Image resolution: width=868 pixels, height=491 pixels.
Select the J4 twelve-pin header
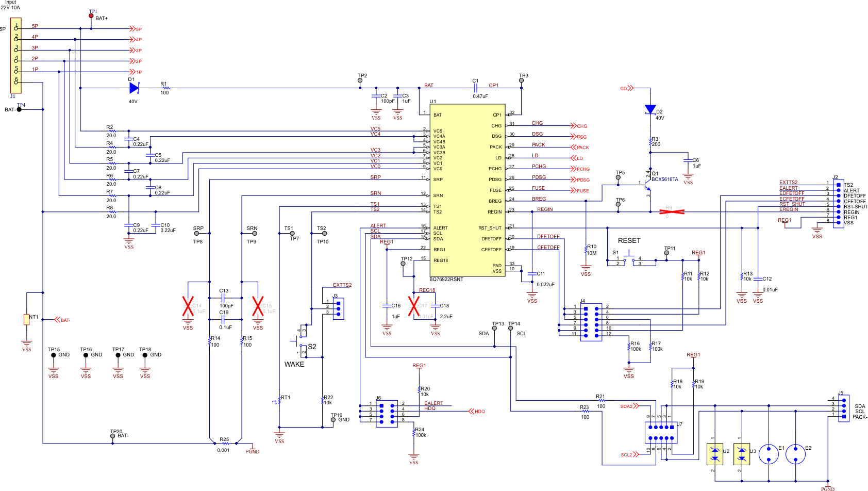591,322
